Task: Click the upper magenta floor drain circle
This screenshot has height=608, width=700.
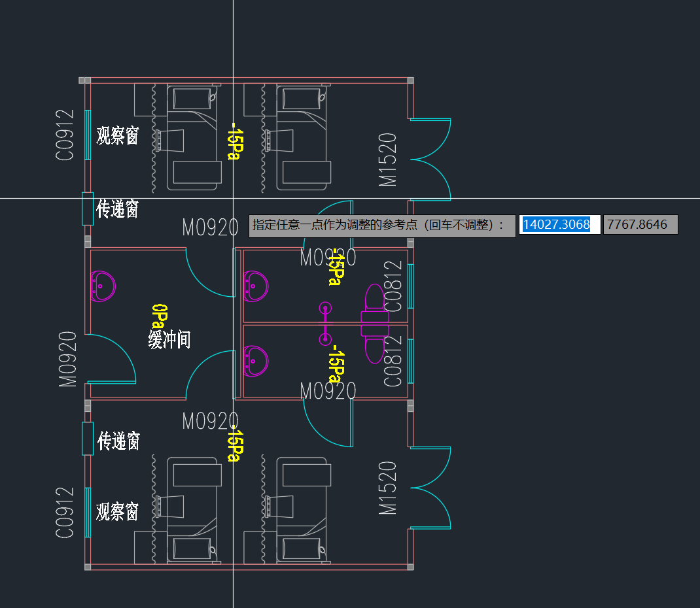Action: [325, 308]
